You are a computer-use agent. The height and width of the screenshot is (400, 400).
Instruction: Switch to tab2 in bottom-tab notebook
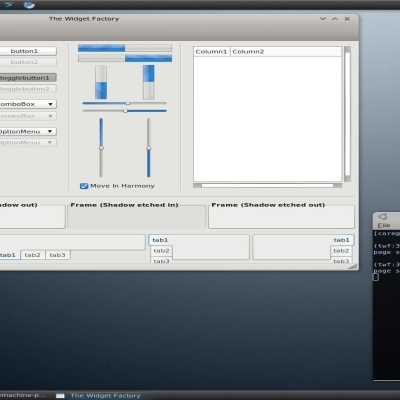[33, 255]
